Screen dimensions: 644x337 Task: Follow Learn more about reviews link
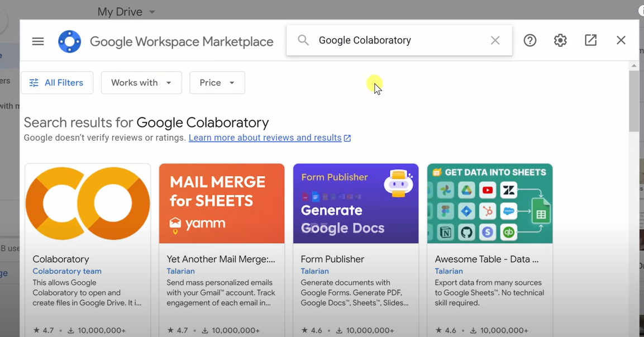coord(265,138)
